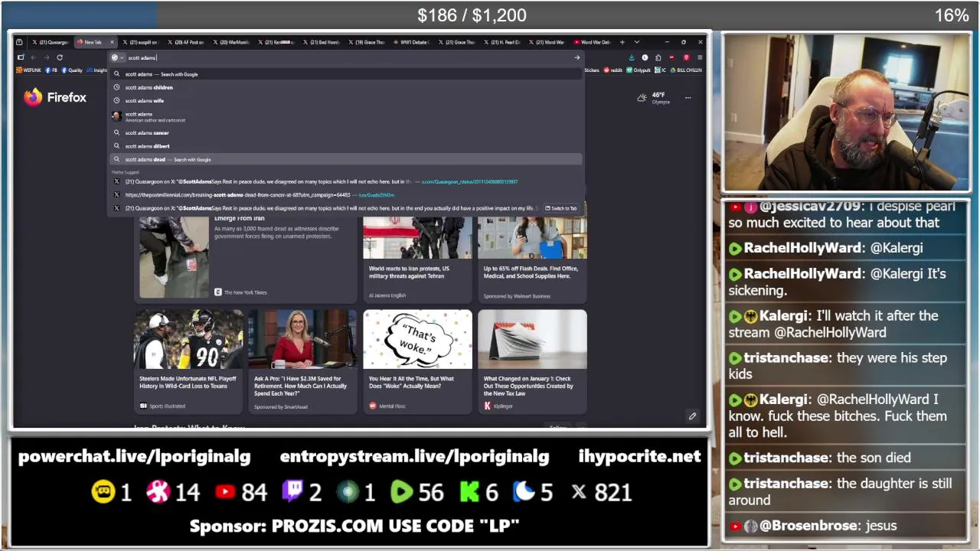Open the BILL CHILLIN bookmark
980x551 pixels.
686,70
